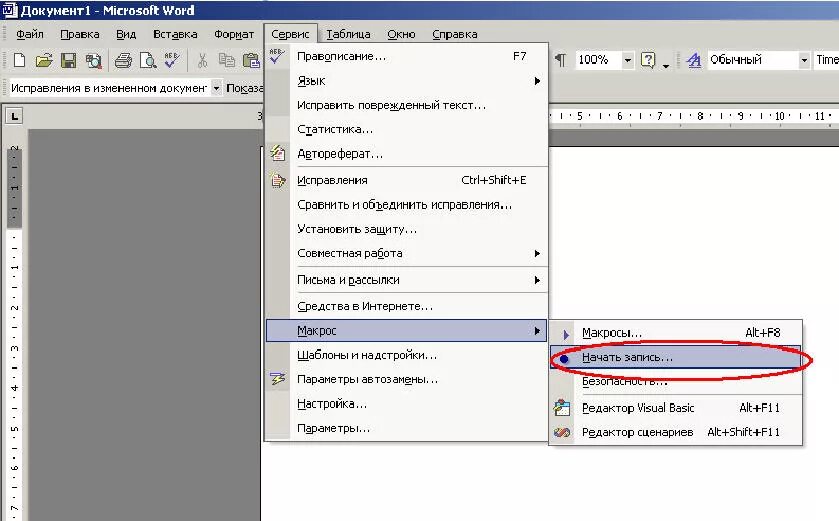Open Редактор Visual Basic
This screenshot has width=839, height=521.
tap(676, 408)
